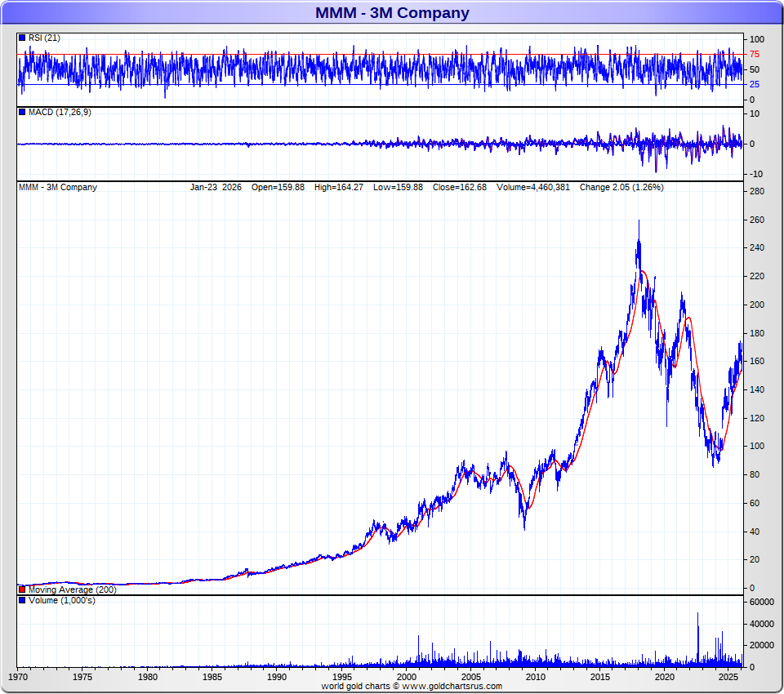Viewport: 784px width, 694px height.
Task: Click the 120 price axis label
Action: point(757,418)
